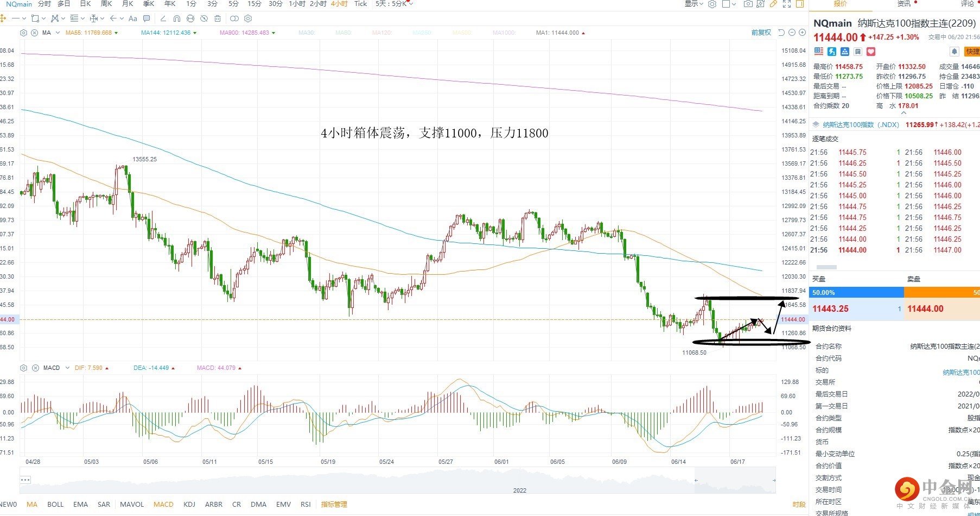Image resolution: width=980 pixels, height=516 pixels.
Task: Switch to the 日K timeframe
Action: pos(85,4)
